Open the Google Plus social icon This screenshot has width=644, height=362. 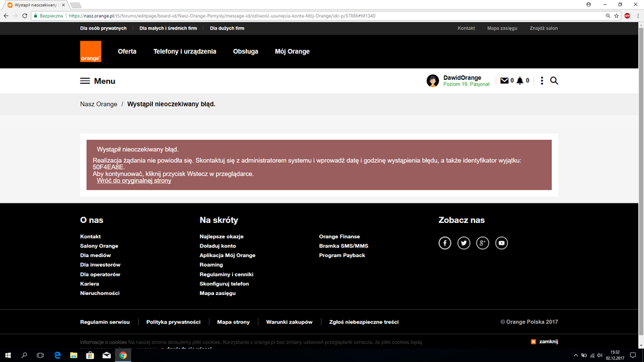click(x=482, y=243)
